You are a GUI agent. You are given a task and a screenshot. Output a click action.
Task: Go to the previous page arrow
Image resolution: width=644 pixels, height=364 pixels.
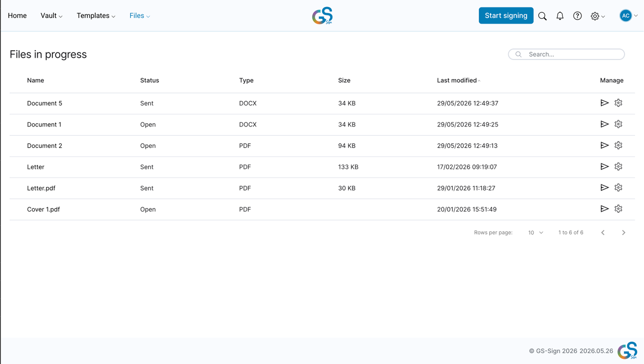pyautogui.click(x=603, y=233)
